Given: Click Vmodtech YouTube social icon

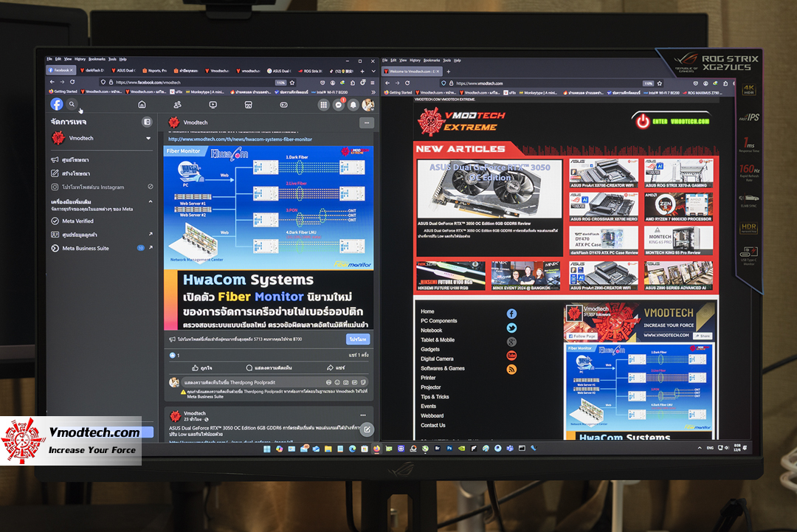Looking at the screenshot, I should (512, 355).
